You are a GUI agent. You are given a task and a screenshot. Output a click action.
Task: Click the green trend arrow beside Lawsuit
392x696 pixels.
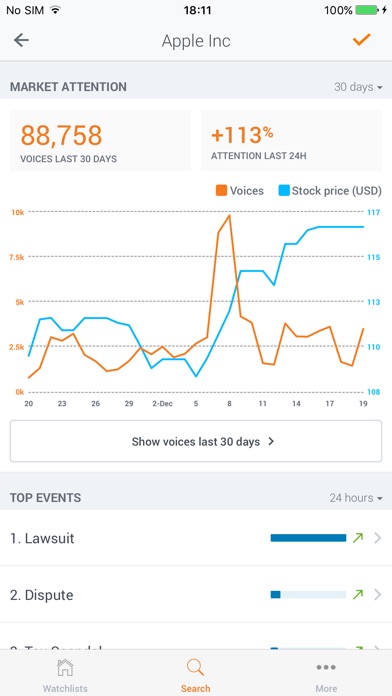(x=358, y=538)
